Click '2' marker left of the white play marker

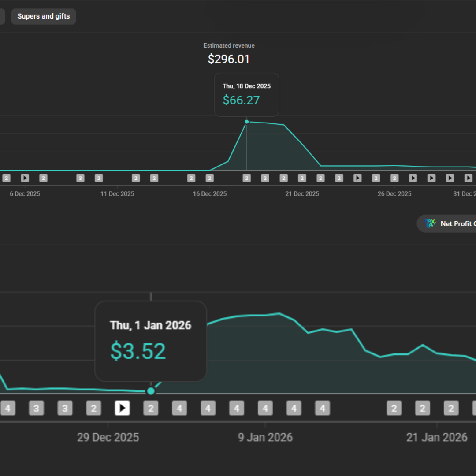(93, 408)
